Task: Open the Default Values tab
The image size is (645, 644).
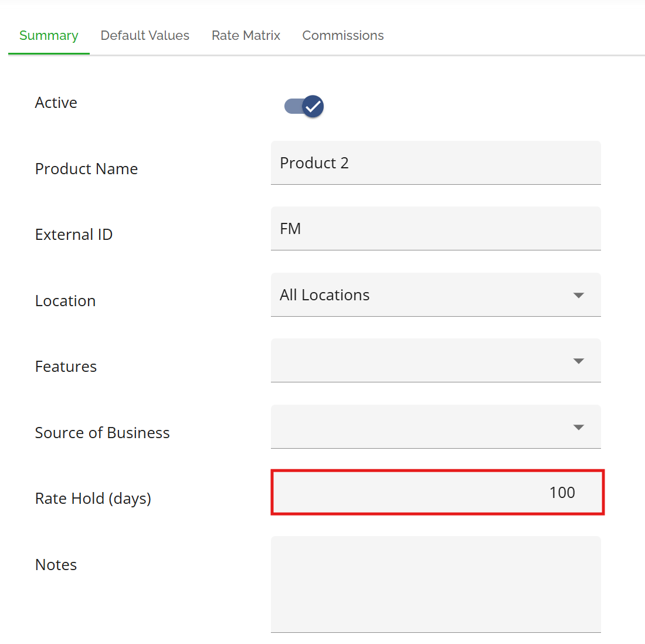Action: [145, 36]
